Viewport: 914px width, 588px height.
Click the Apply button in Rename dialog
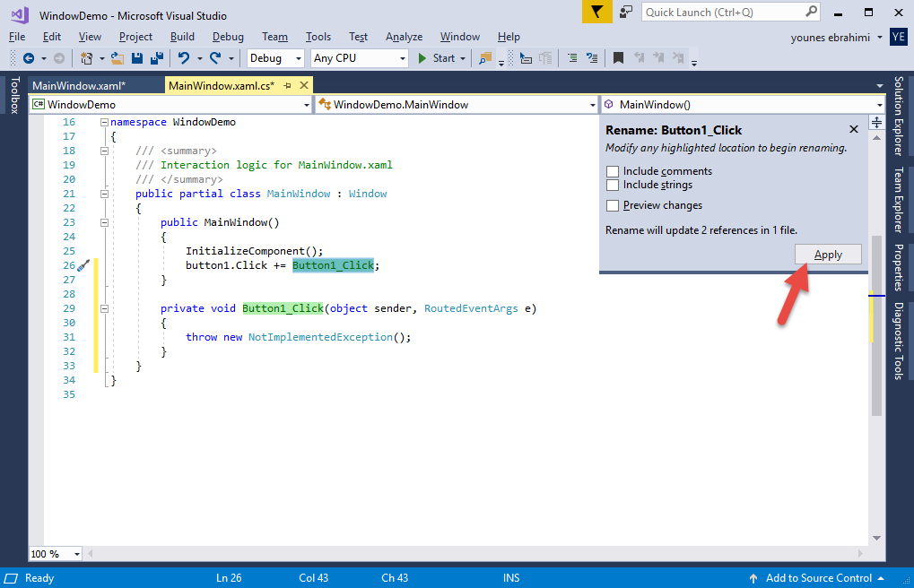[x=828, y=255]
